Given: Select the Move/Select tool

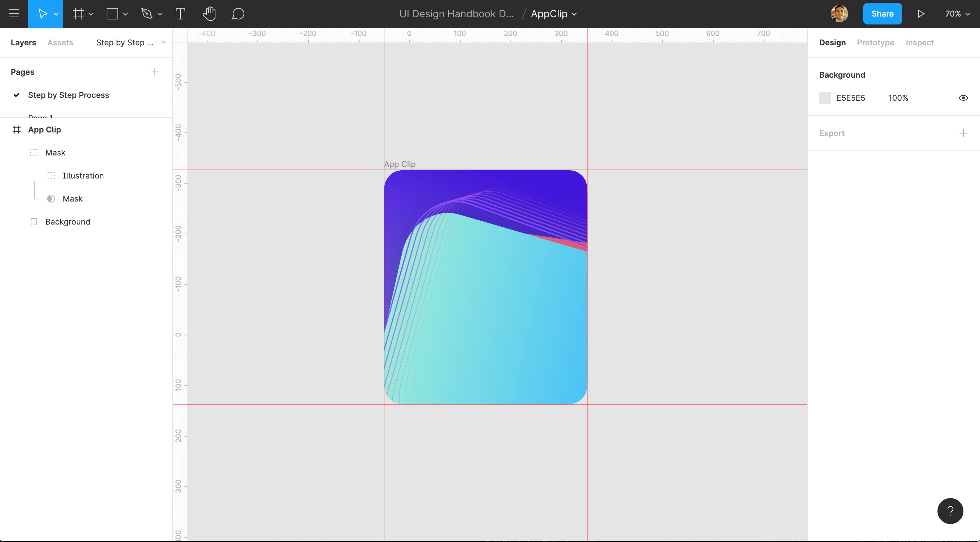Looking at the screenshot, I should point(44,13).
